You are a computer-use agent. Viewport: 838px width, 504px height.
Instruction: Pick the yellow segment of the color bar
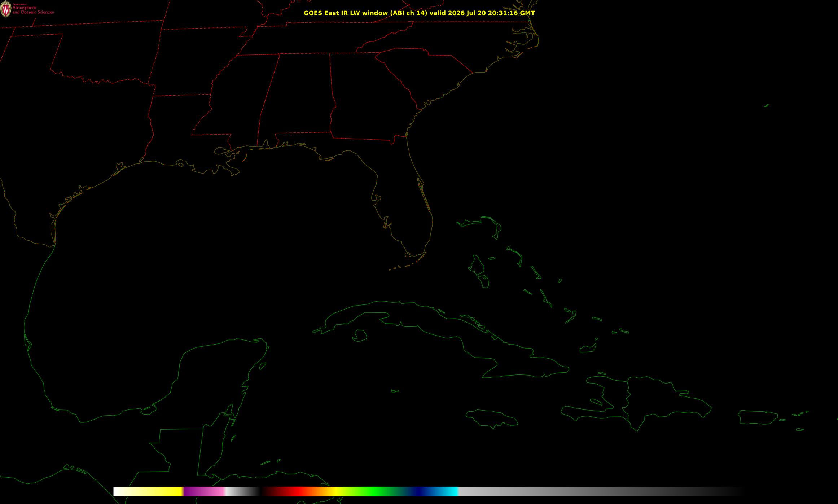pyautogui.click(x=170, y=491)
